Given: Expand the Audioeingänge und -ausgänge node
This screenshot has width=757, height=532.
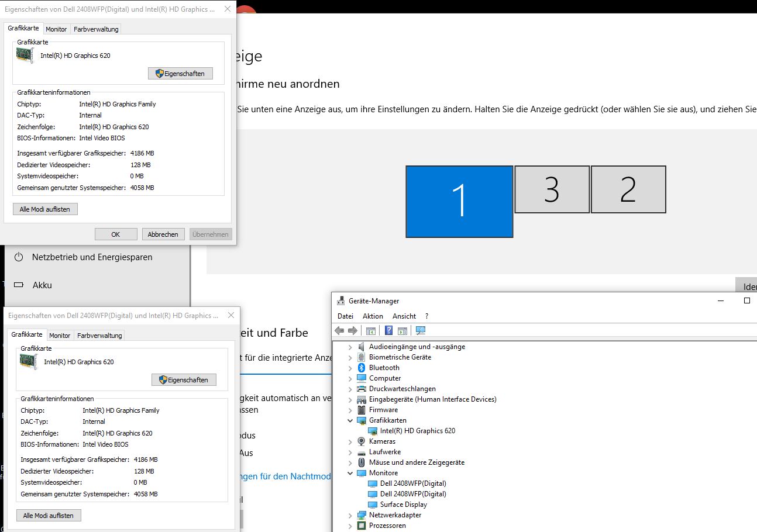Looking at the screenshot, I should point(350,347).
